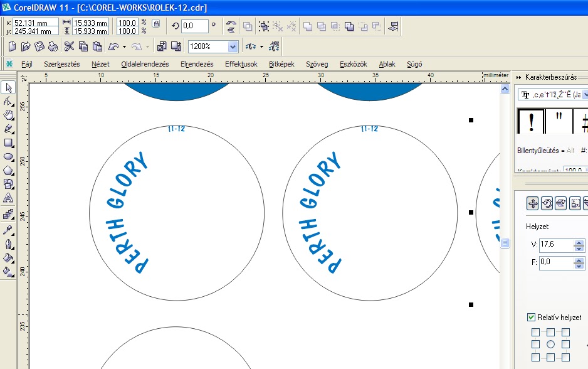Viewport: 588px width, 369px height.
Task: Select the Text tool
Action: point(8,198)
